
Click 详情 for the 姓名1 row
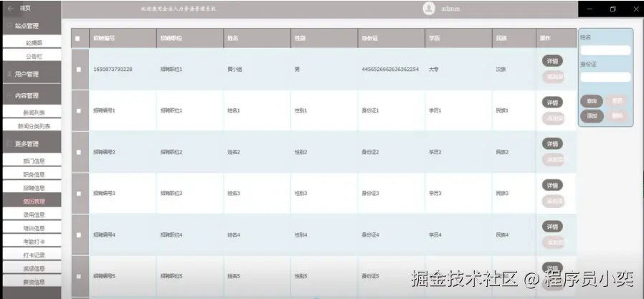(x=552, y=103)
